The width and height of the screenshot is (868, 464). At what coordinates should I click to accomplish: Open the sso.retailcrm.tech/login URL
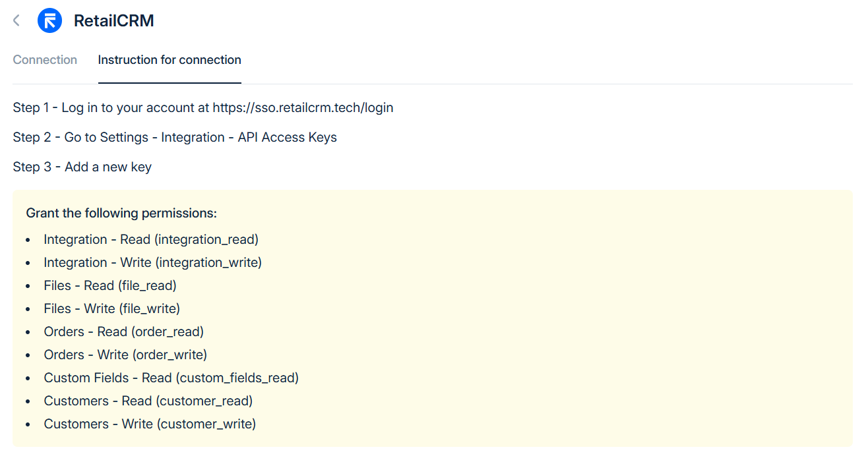303,107
